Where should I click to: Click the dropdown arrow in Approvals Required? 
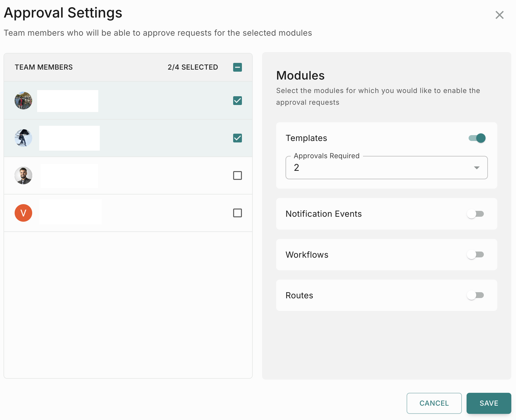click(477, 168)
